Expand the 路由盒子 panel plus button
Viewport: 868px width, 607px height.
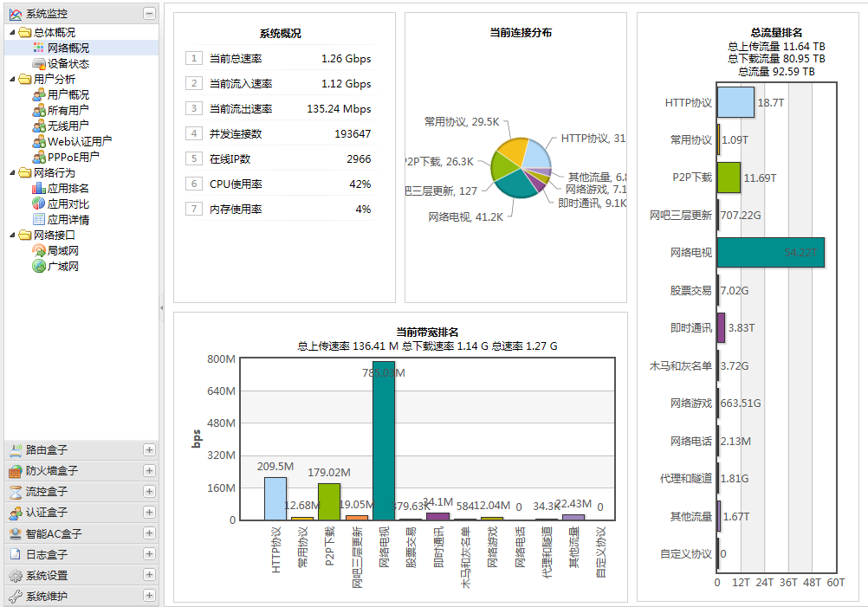[149, 450]
